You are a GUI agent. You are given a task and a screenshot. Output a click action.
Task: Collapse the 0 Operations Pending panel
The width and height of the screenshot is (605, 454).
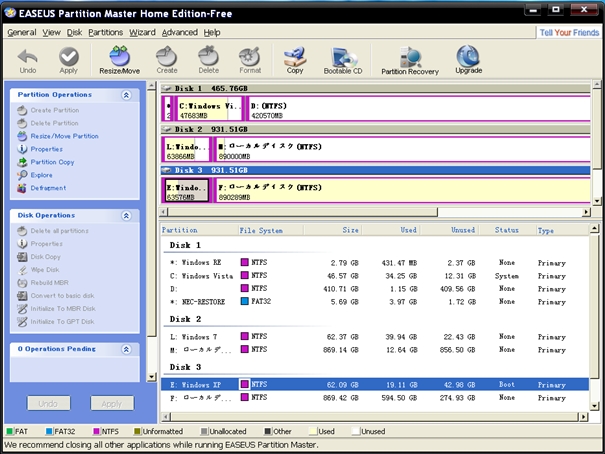126,349
